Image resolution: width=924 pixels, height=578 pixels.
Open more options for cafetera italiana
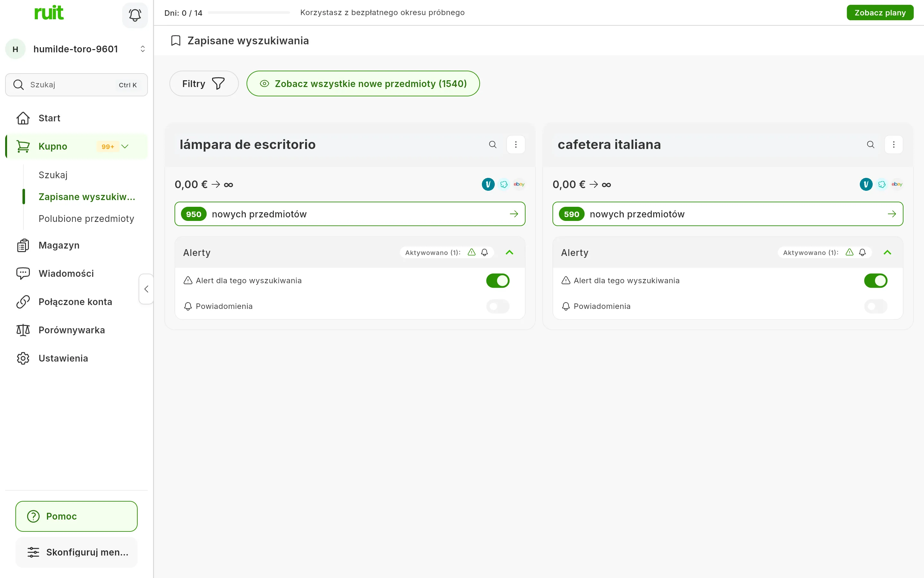pyautogui.click(x=894, y=144)
